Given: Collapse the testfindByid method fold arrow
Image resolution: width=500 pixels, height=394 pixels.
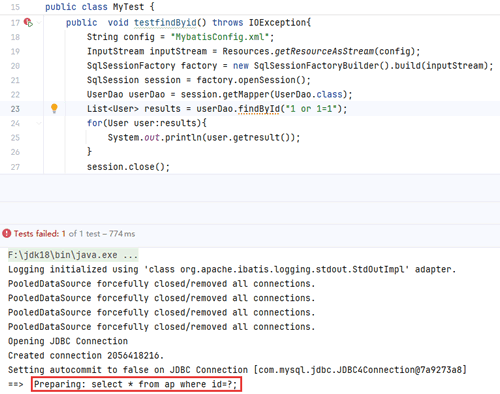Looking at the screenshot, I should click(39, 23).
